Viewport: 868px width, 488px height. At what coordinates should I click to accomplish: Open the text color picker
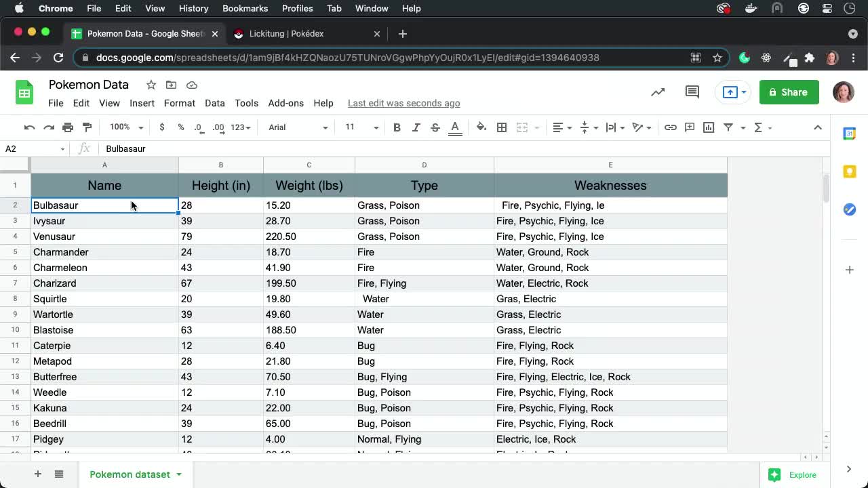click(455, 127)
